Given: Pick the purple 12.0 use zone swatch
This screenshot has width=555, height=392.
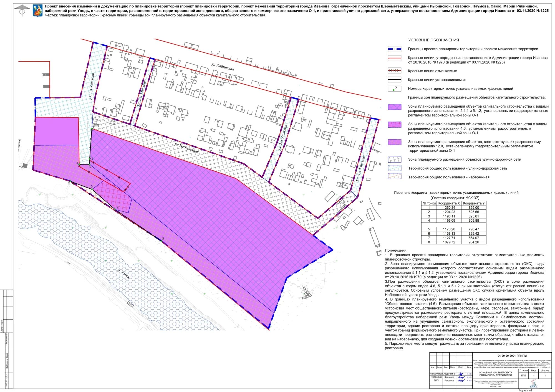Looking at the screenshot, I should [394, 142].
